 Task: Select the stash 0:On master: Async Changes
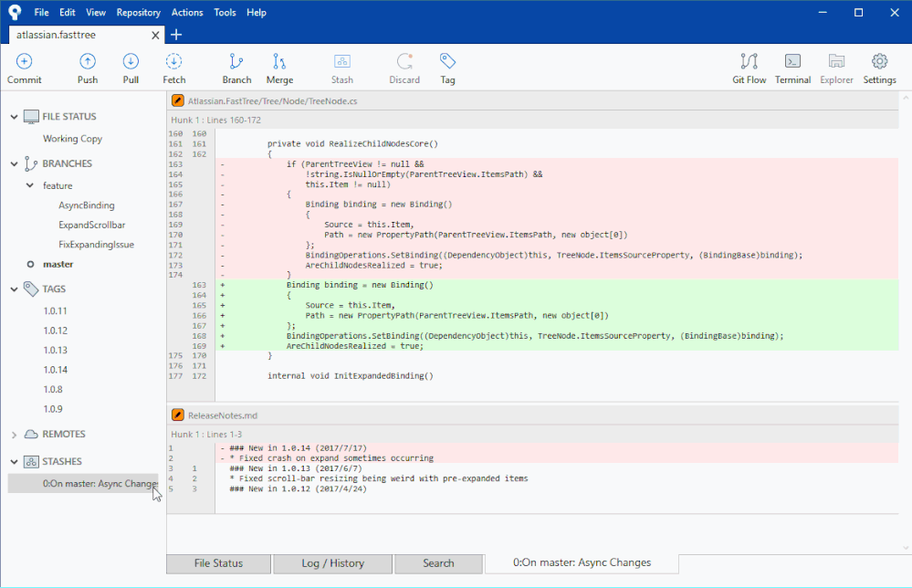tap(83, 483)
